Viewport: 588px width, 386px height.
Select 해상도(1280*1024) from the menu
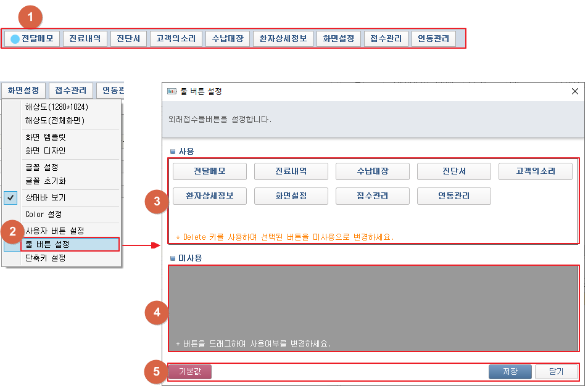click(x=56, y=107)
